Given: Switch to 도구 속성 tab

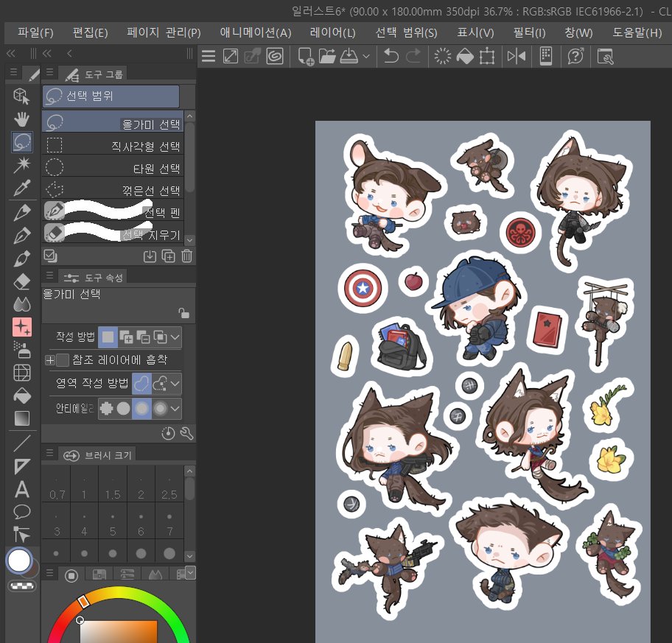Looking at the screenshot, I should pyautogui.click(x=94, y=278).
